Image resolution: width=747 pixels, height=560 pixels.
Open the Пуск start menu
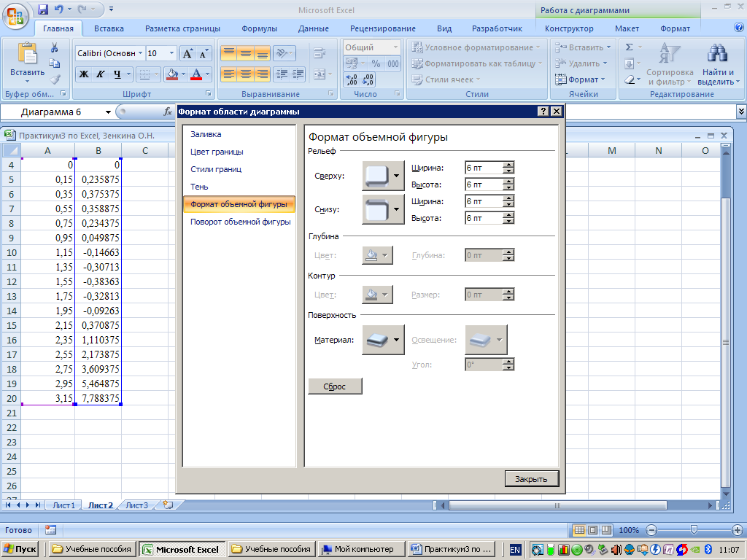point(20,549)
